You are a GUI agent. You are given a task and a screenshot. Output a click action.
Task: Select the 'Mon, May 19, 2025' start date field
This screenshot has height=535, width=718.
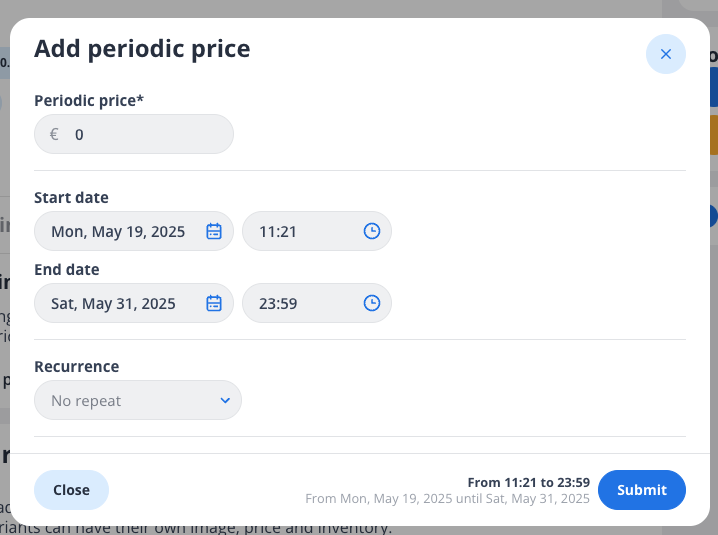click(x=118, y=231)
